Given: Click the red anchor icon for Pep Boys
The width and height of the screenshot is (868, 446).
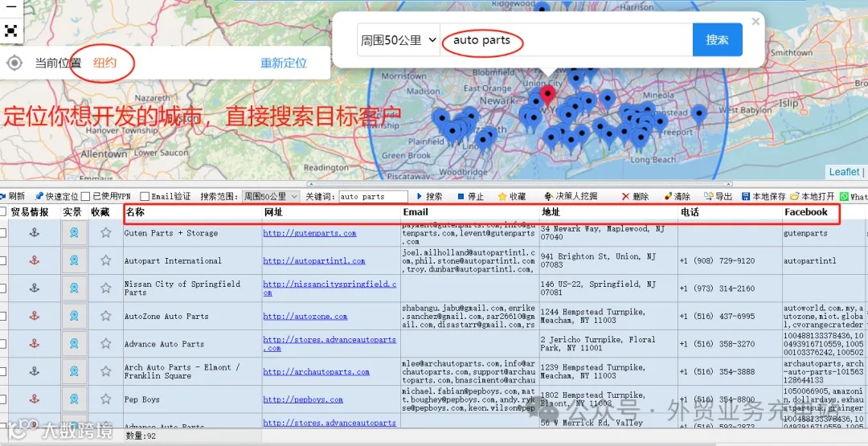Looking at the screenshot, I should (35, 399).
